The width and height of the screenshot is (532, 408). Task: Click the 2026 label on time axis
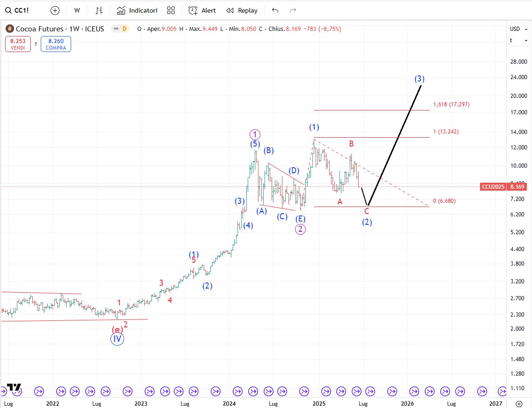(x=407, y=404)
